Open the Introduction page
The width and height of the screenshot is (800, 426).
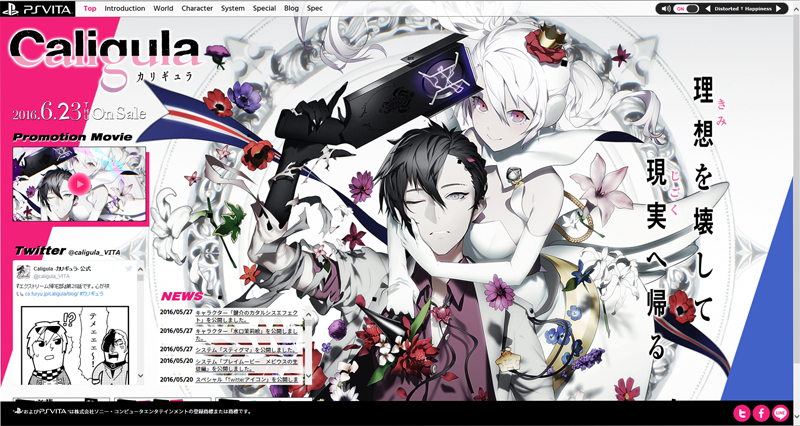[125, 8]
